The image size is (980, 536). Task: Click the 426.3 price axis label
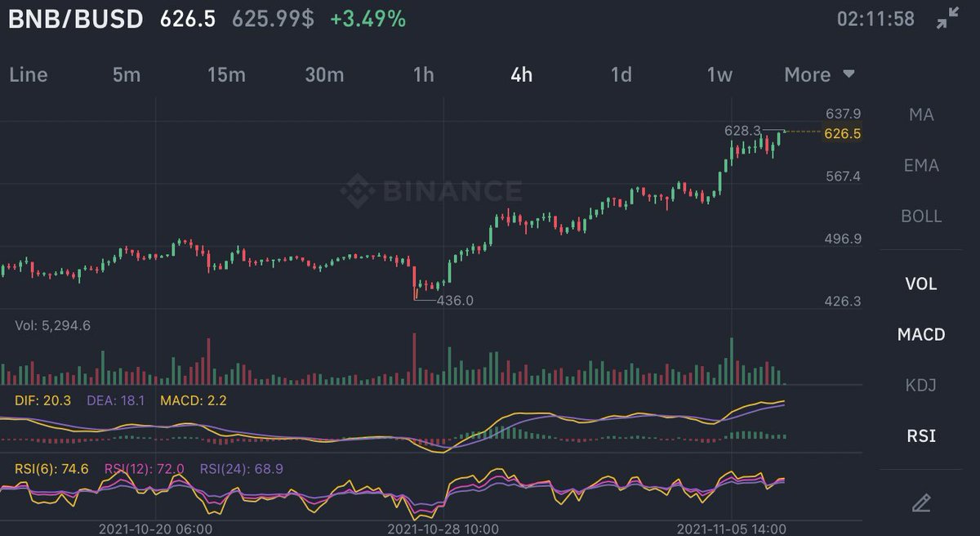tap(844, 301)
